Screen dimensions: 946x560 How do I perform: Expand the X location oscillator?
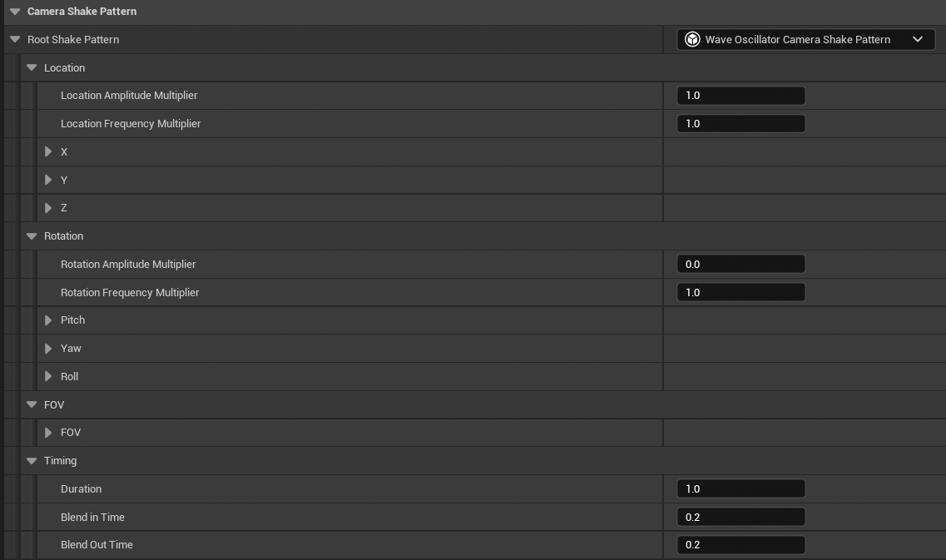pyautogui.click(x=48, y=151)
